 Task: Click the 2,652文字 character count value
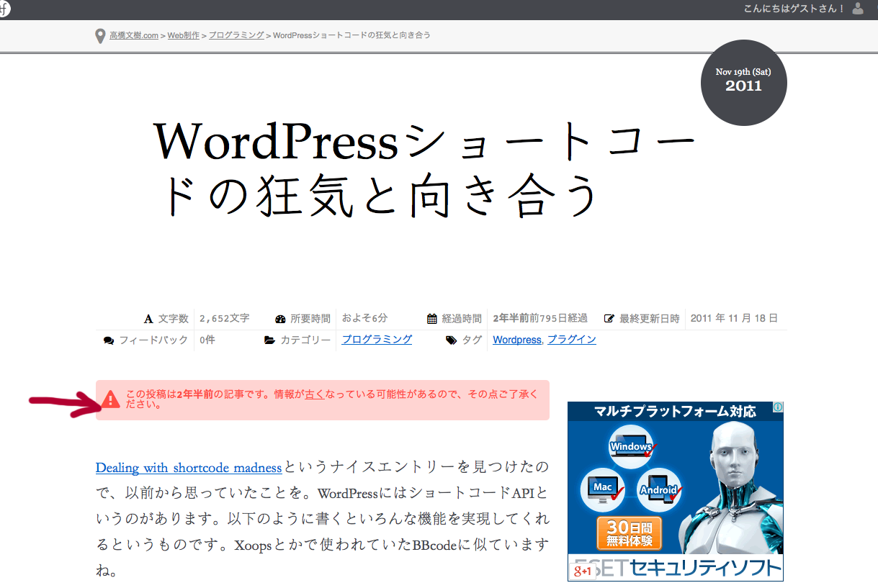tap(225, 318)
